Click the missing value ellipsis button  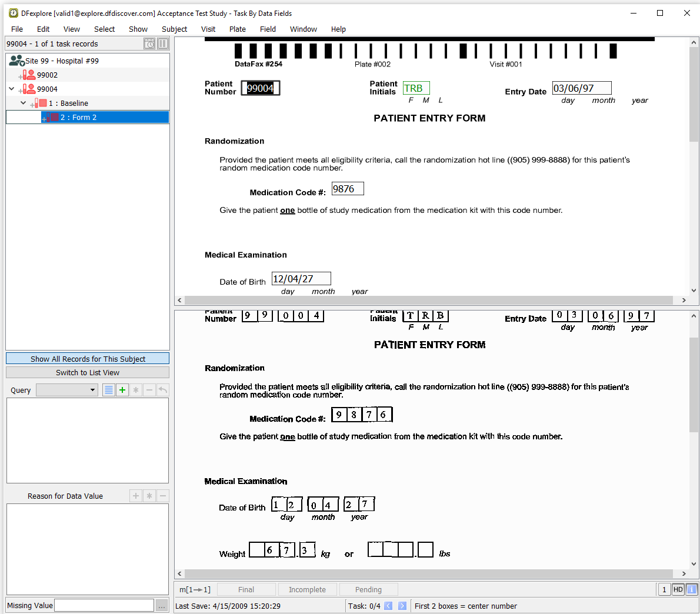pos(162,606)
